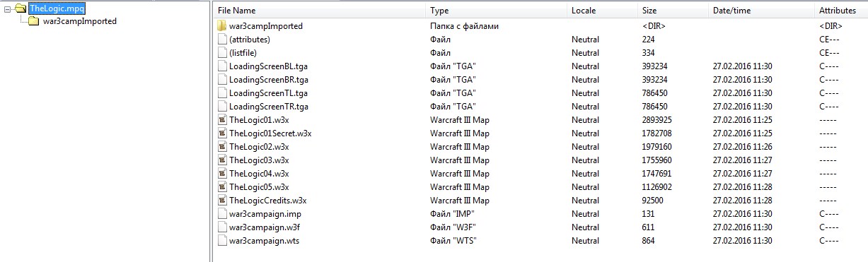Click the war3campImported folder icon in the file list
Viewport: 868px width, 262px height.
[222, 26]
